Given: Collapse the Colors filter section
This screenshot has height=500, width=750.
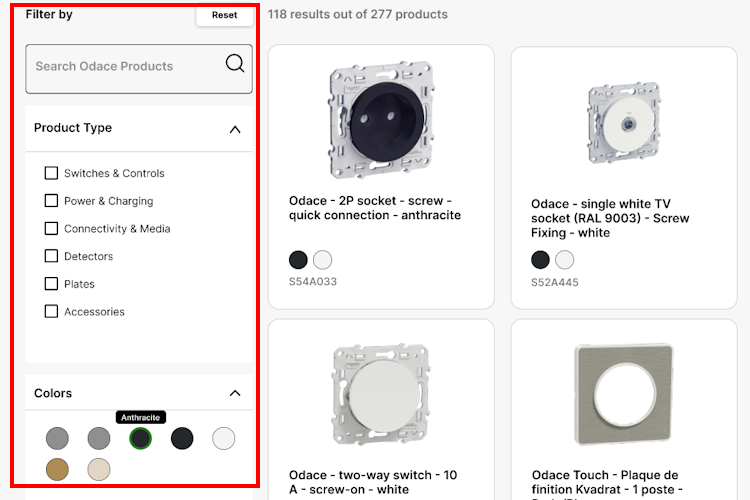Looking at the screenshot, I should 235,393.
